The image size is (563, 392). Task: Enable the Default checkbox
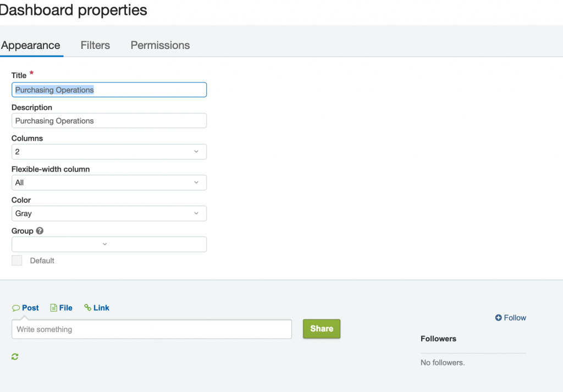(17, 261)
